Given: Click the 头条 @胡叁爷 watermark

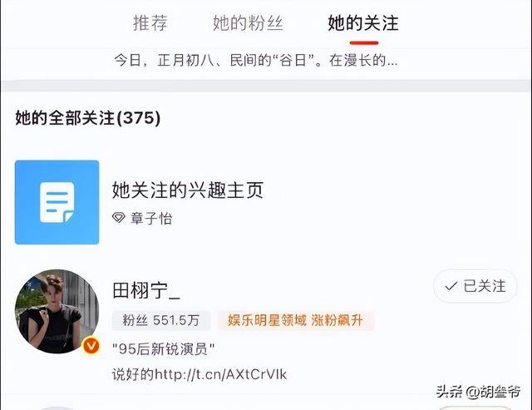Looking at the screenshot, I should [478, 392].
